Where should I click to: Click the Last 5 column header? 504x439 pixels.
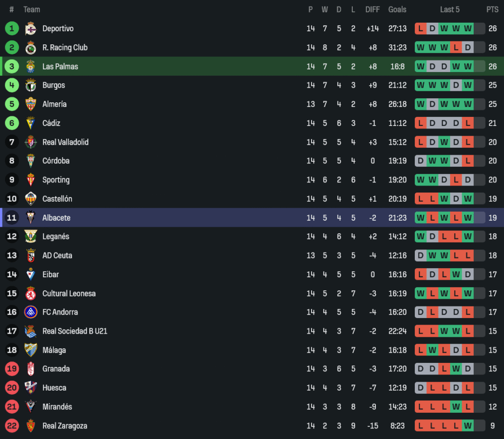450,10
